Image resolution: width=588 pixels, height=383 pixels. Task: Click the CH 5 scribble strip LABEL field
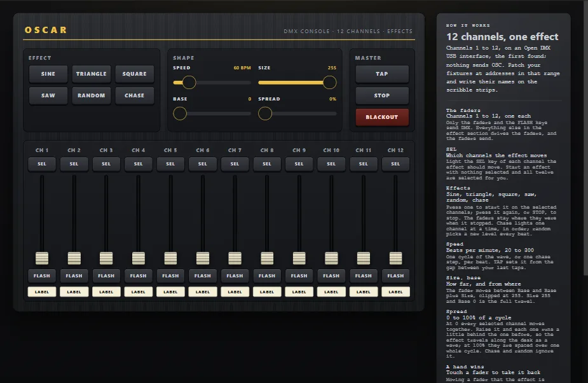pos(170,292)
